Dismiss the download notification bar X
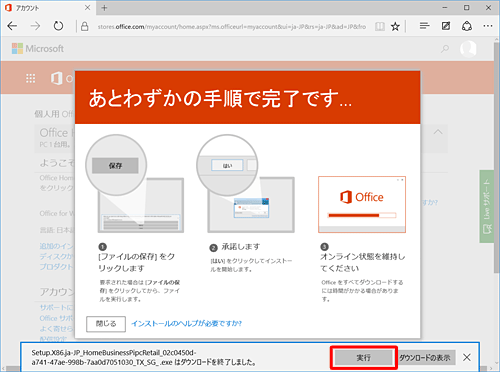This screenshot has width=500, height=372. 467,358
